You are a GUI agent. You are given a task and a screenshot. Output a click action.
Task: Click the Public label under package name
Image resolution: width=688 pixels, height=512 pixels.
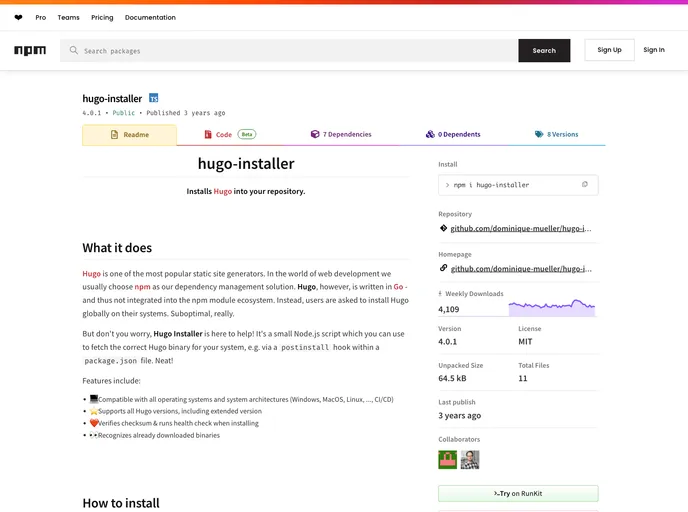tap(124, 113)
